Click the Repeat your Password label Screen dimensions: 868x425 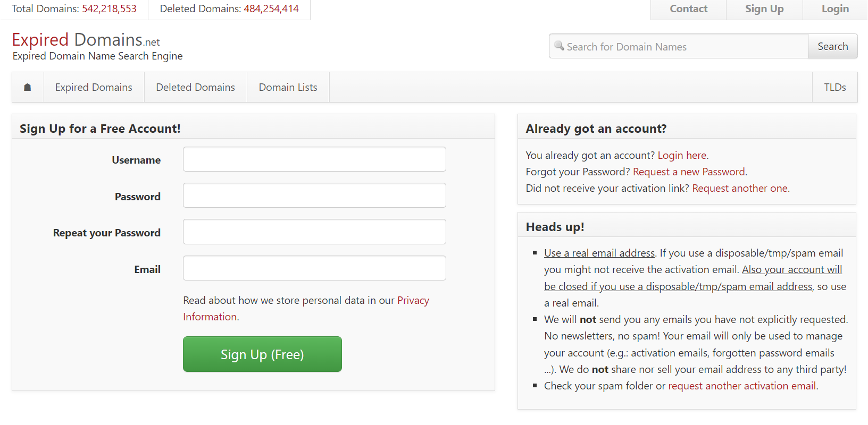[x=106, y=233]
